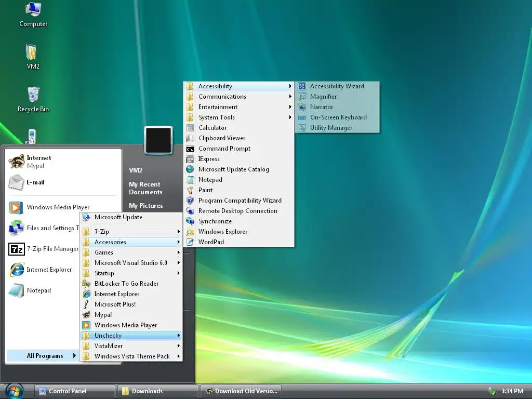The height and width of the screenshot is (399, 532).
Task: Select the VM2 folder icon on desktop
Action: pyautogui.click(x=33, y=56)
